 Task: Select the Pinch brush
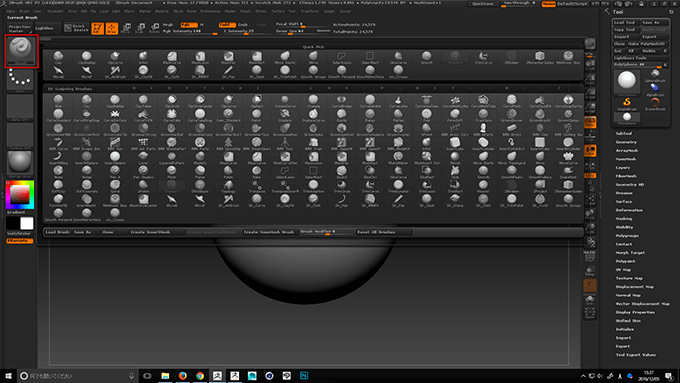pyautogui.click(x=171, y=172)
